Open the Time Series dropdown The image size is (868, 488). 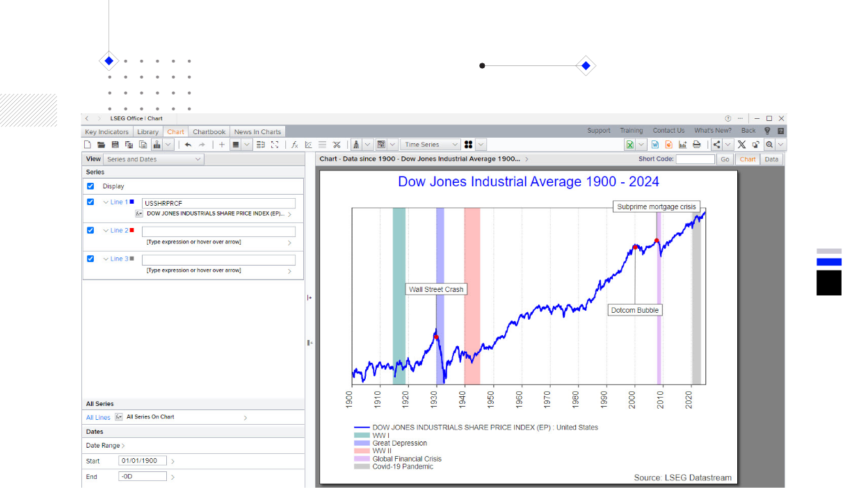[x=431, y=145]
